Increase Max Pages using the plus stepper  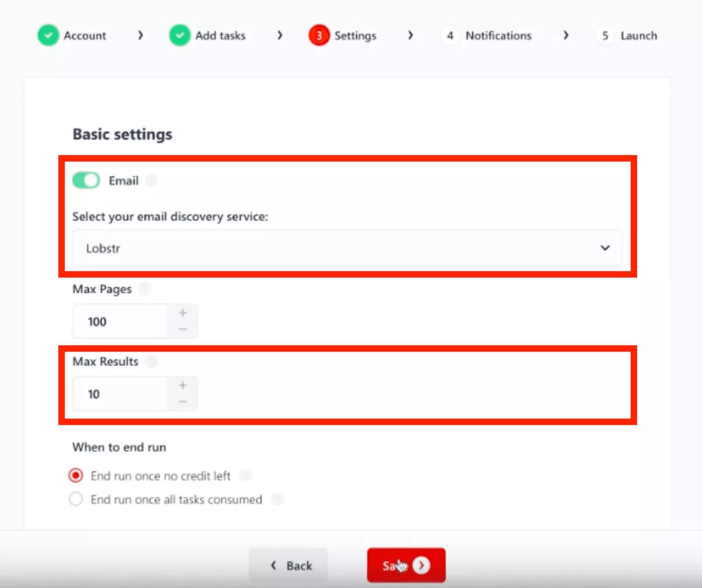(x=183, y=312)
